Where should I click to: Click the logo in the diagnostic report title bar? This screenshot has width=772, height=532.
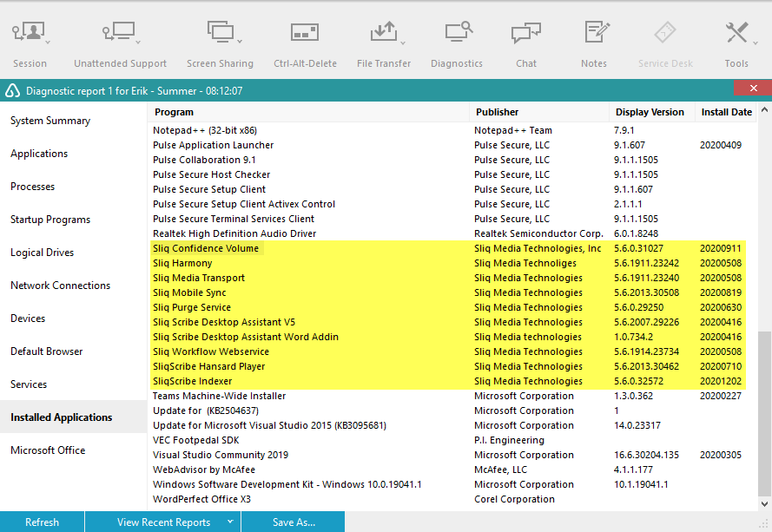[x=12, y=90]
